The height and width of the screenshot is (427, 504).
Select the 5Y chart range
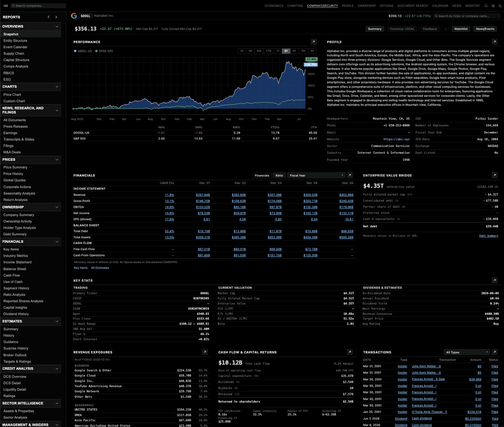point(294,51)
